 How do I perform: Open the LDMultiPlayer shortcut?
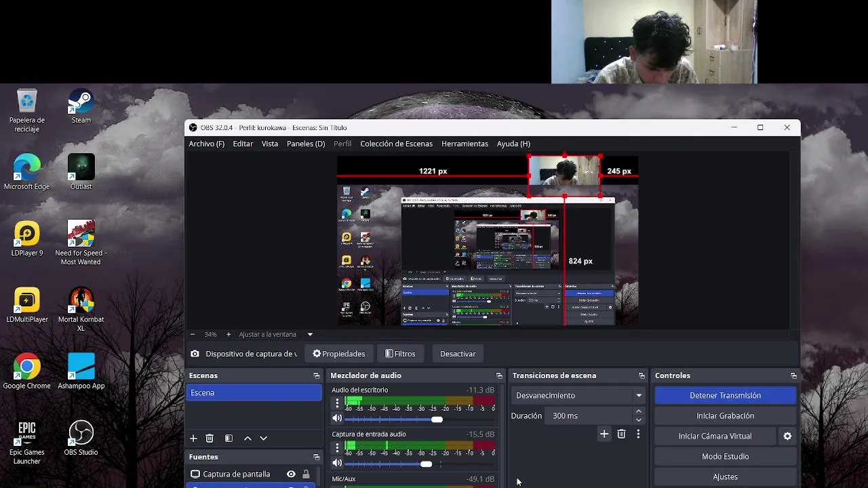27,306
